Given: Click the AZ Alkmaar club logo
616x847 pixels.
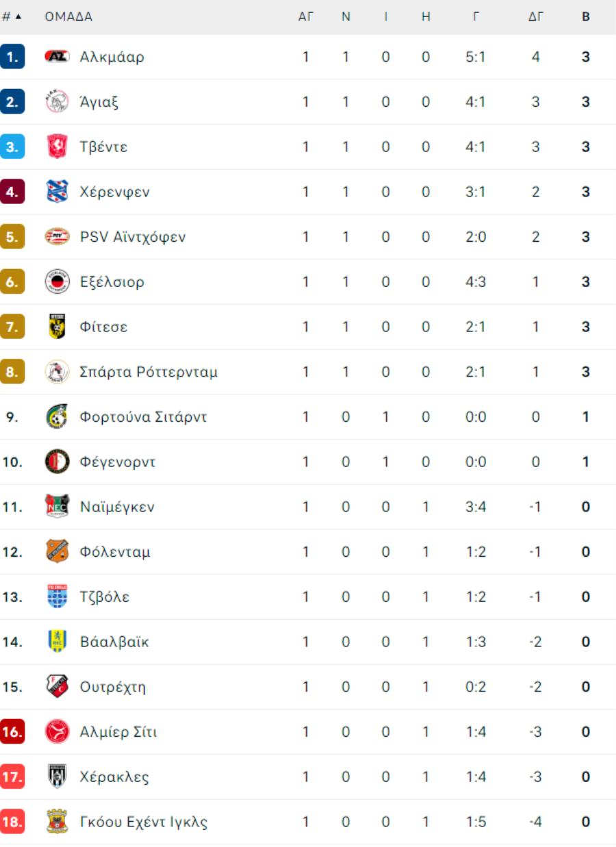Looking at the screenshot, I should pyautogui.click(x=57, y=57).
